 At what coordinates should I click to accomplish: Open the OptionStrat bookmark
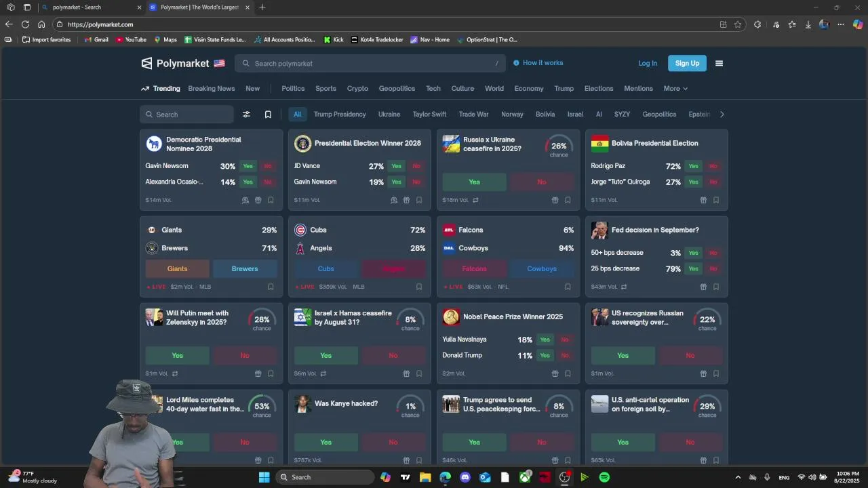click(487, 40)
